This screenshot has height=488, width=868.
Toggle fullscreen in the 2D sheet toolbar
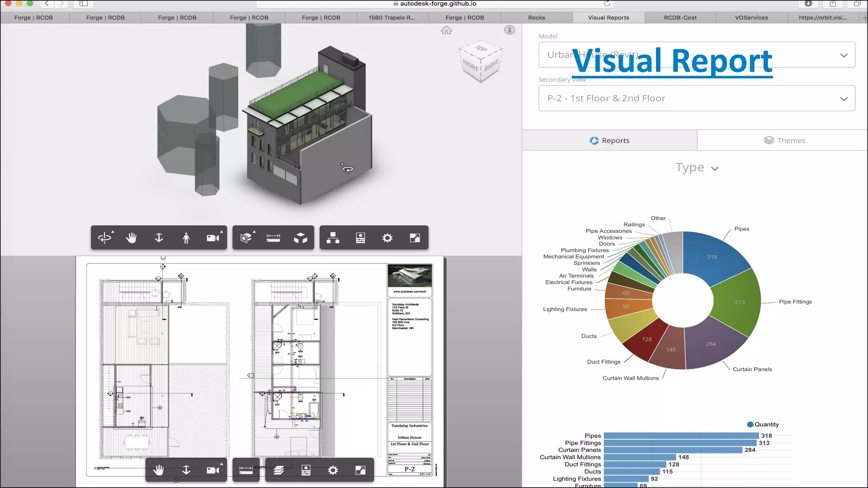click(x=360, y=470)
